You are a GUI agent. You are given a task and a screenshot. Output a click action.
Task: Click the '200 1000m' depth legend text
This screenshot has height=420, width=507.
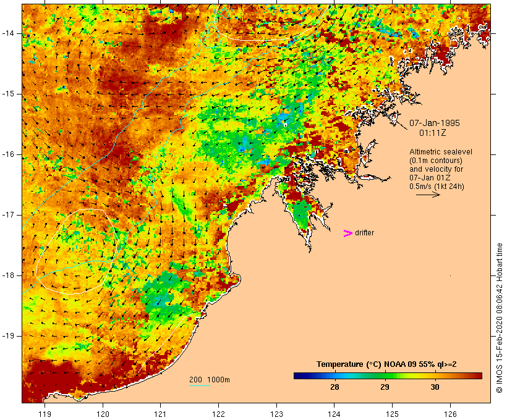point(209,379)
